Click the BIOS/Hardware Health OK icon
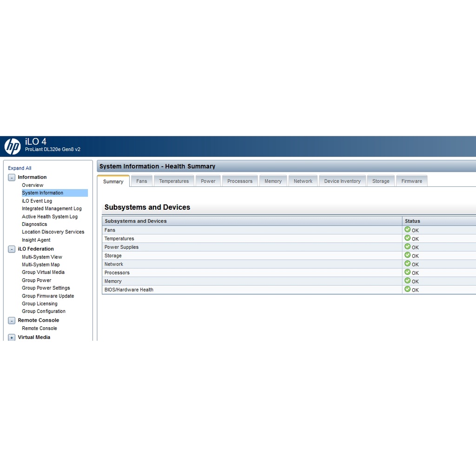476x476 pixels. tap(408, 289)
